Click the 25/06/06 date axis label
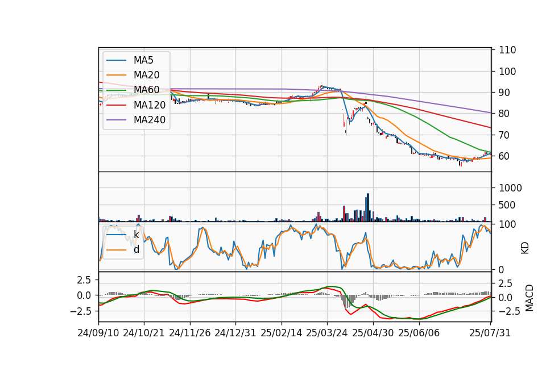 419,333
